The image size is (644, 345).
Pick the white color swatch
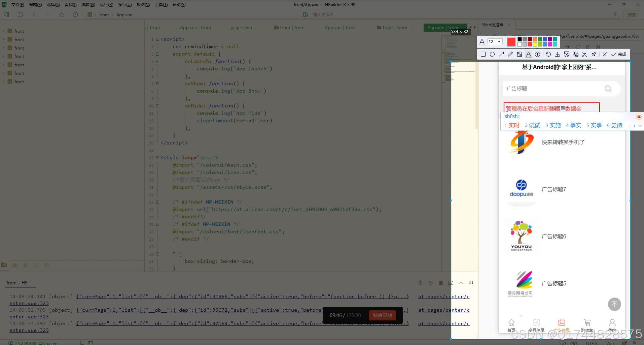pos(520,44)
